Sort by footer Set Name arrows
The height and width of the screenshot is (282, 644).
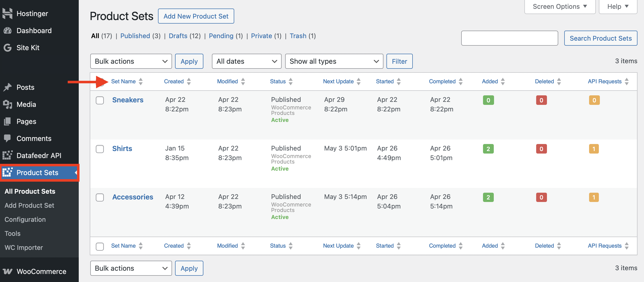(x=141, y=246)
